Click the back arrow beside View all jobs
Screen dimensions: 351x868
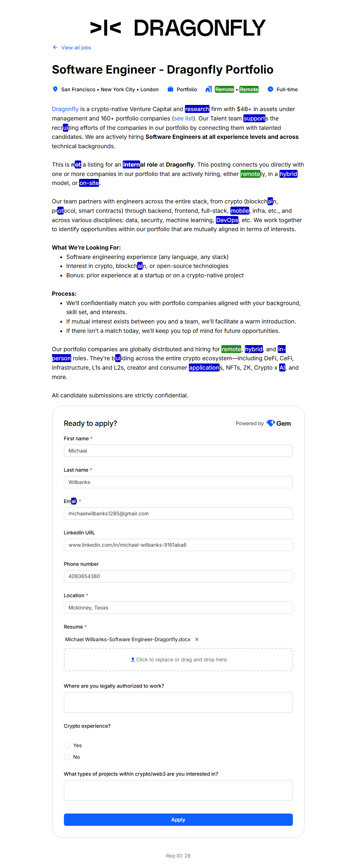(55, 47)
